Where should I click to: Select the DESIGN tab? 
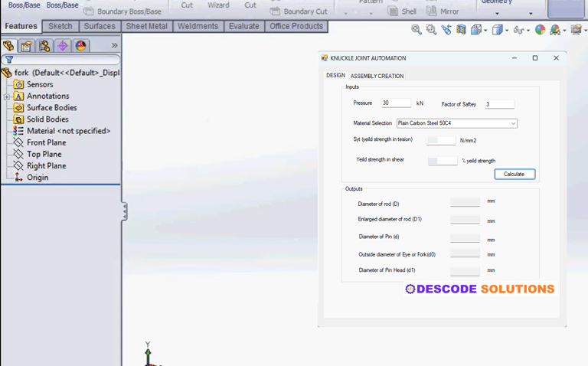(335, 75)
